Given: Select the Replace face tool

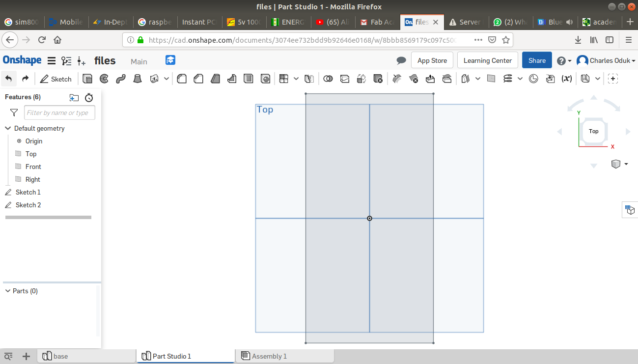Looking at the screenshot, I should [x=447, y=79].
